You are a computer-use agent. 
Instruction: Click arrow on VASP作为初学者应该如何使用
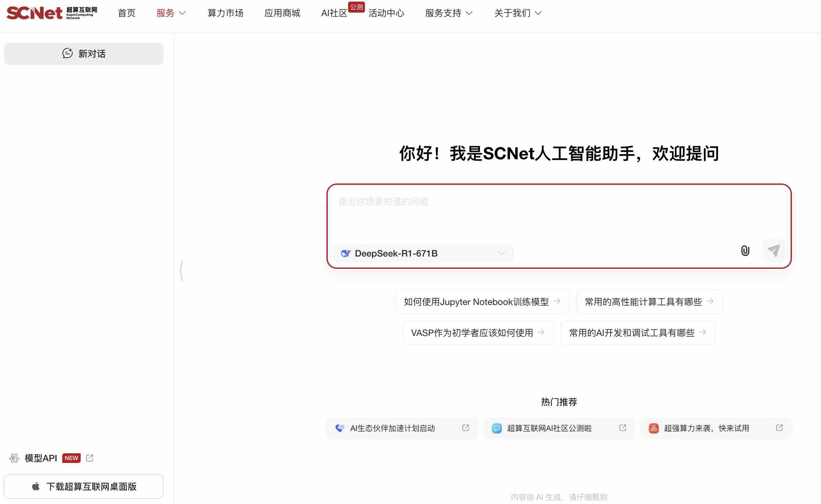[x=541, y=332]
